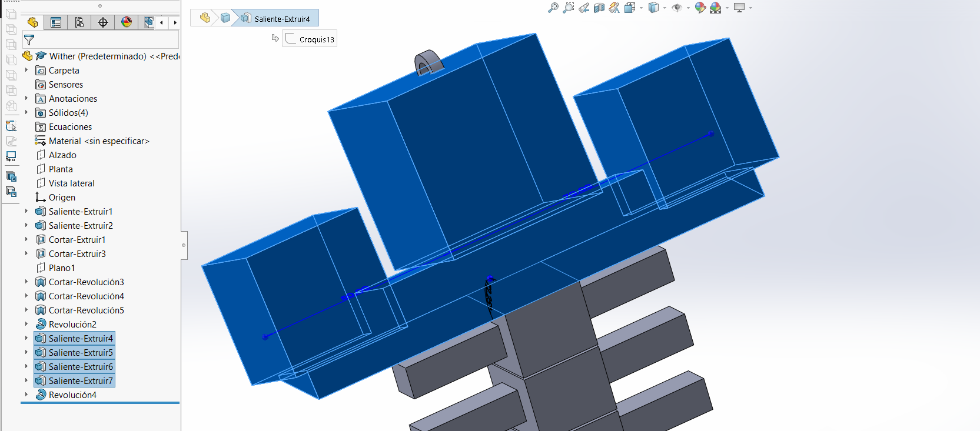
Task: Select the Saliente-Extruir6 feature
Action: coord(74,367)
